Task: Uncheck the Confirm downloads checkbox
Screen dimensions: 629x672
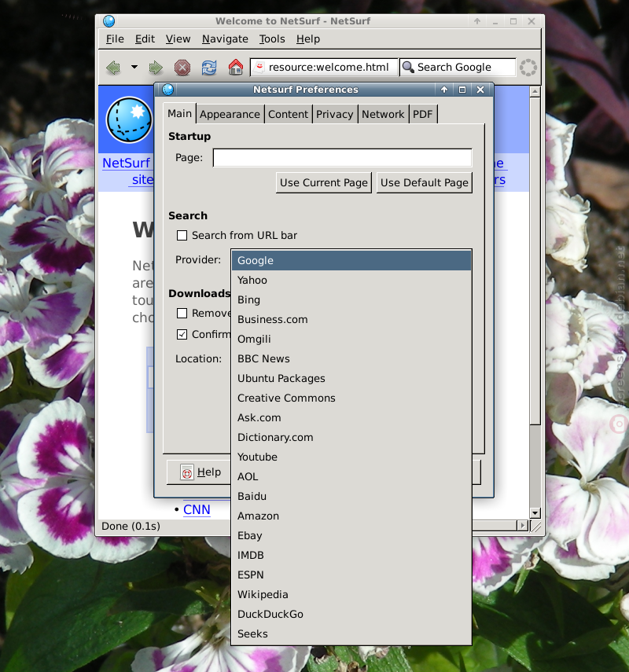Action: pos(182,334)
